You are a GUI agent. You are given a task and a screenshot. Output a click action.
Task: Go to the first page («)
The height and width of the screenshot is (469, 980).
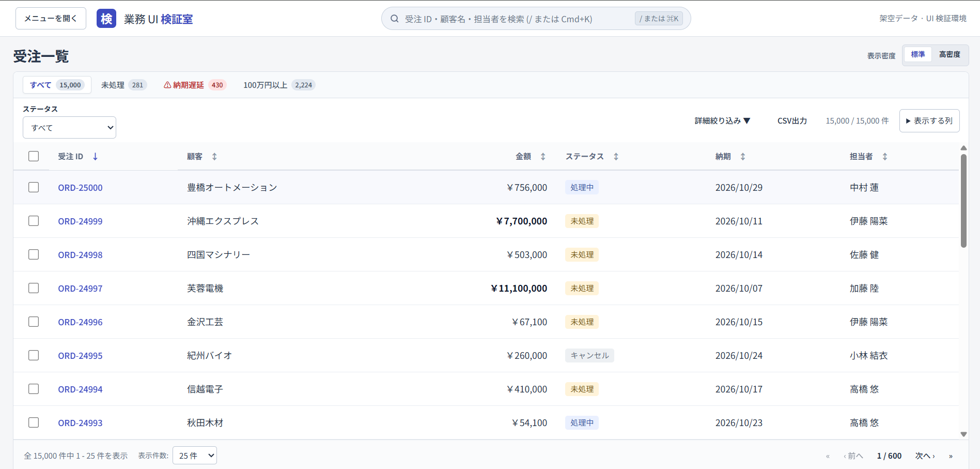click(828, 456)
